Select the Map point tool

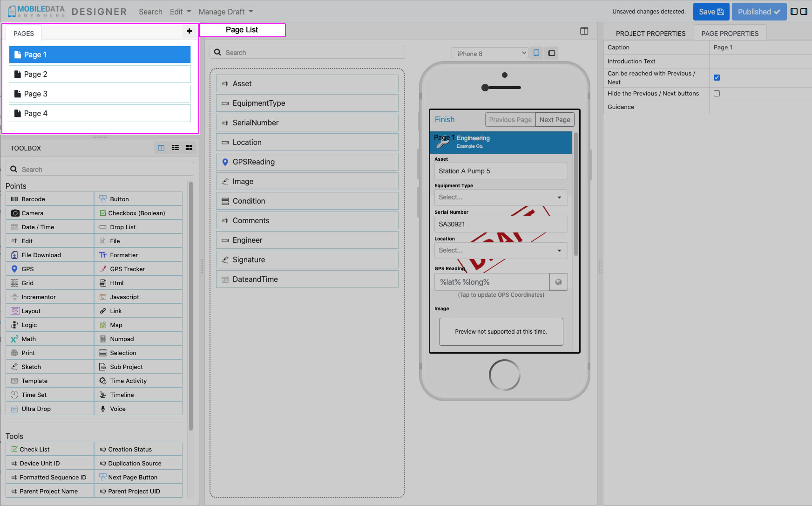tap(138, 325)
